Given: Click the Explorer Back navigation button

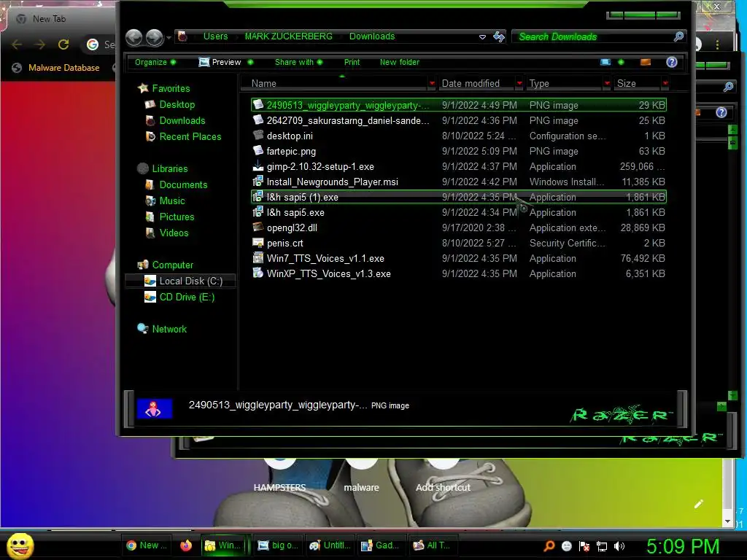Looking at the screenshot, I should point(134,37).
